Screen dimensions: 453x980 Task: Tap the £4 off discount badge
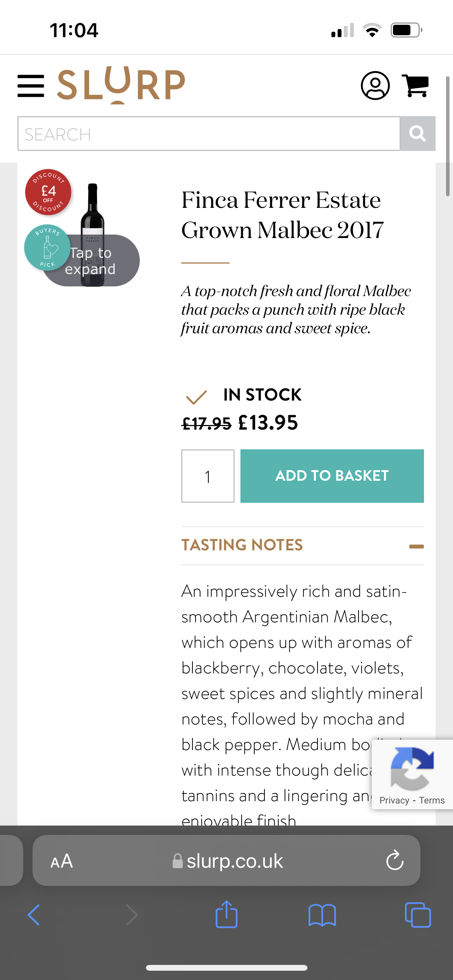48,192
